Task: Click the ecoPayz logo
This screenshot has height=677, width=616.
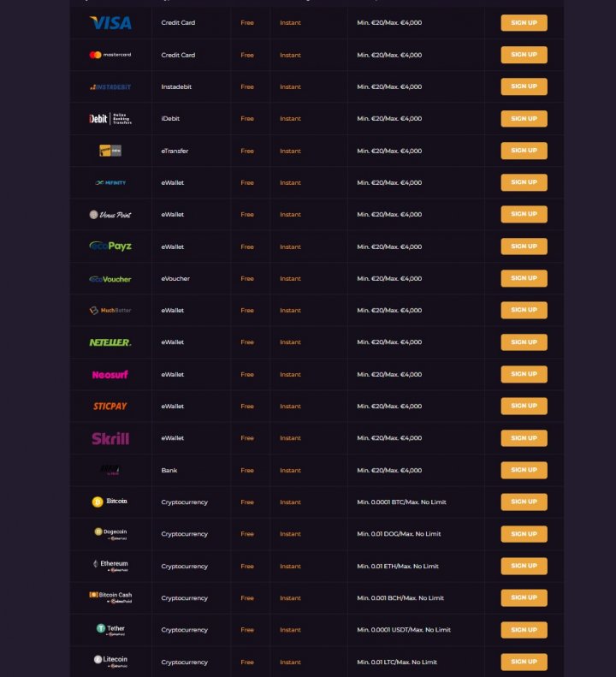Action: [110, 246]
